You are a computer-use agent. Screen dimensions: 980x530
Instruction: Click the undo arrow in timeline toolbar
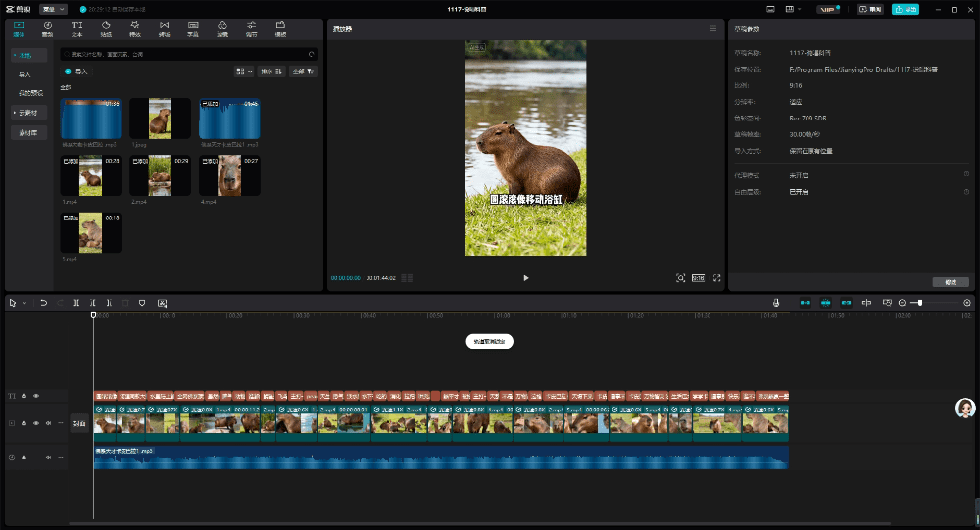click(43, 303)
